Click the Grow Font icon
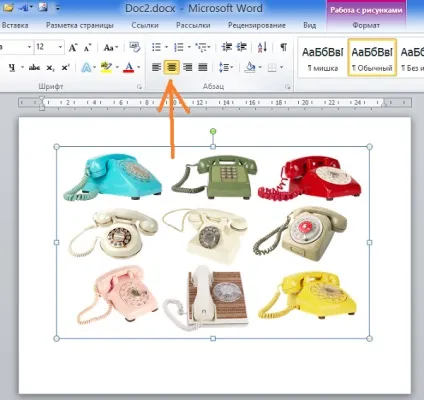 (x=73, y=47)
